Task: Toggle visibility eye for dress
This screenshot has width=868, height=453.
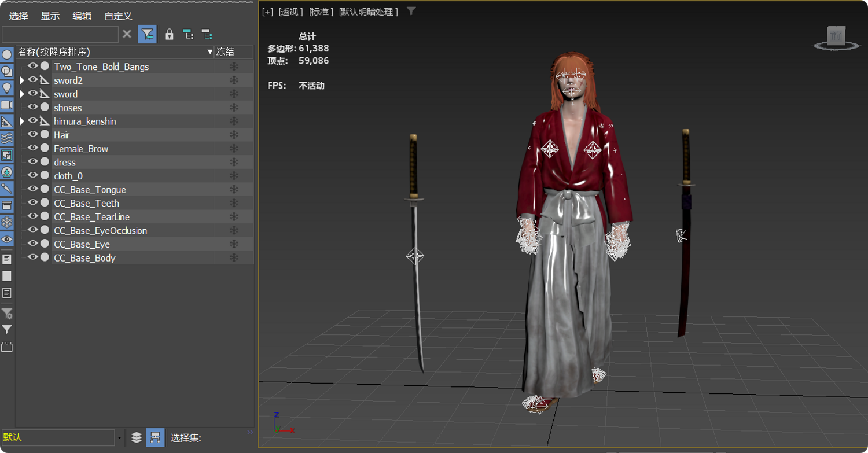Action: pos(33,161)
